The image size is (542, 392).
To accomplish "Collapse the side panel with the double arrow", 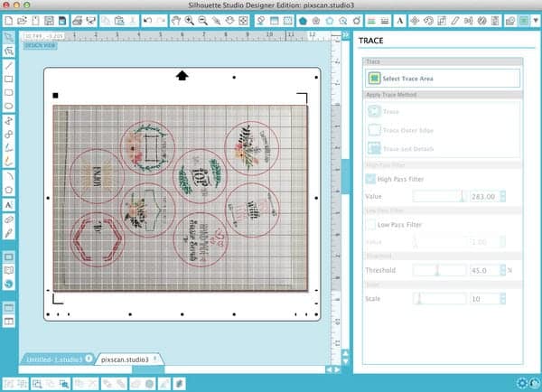I will tap(345, 35).
